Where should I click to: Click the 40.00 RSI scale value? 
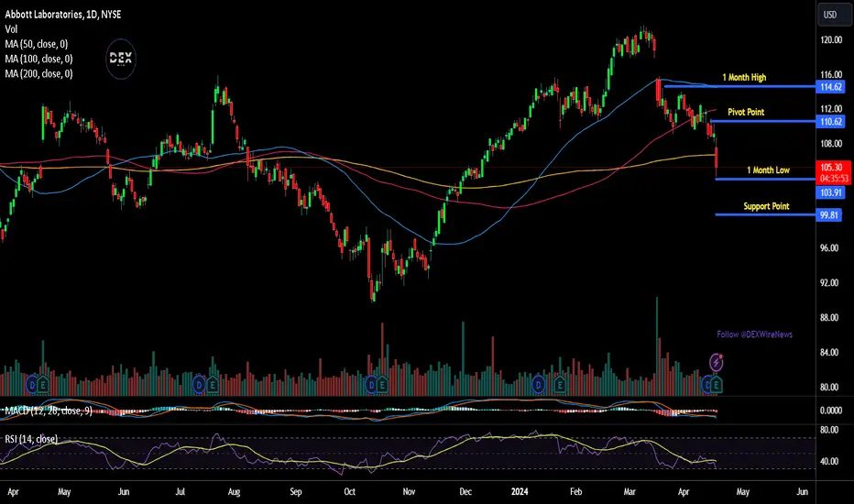829,462
